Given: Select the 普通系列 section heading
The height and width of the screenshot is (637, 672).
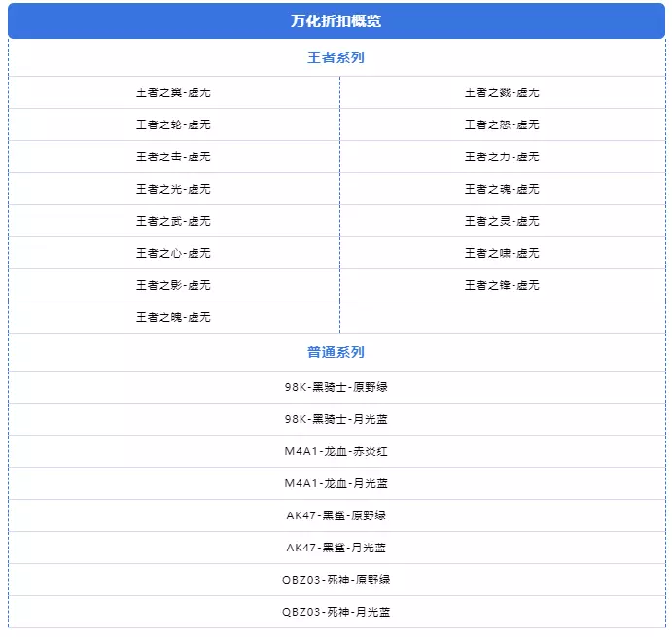Looking at the screenshot, I should pos(336,352).
